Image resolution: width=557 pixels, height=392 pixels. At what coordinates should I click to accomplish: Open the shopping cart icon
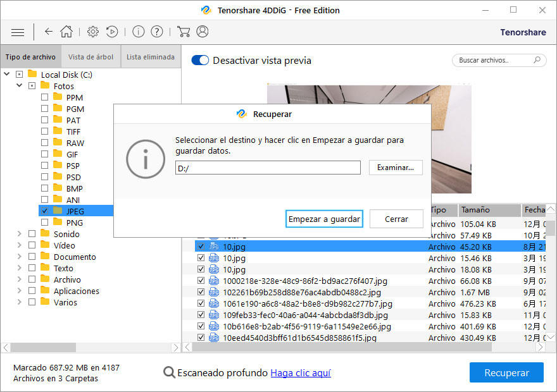click(184, 32)
